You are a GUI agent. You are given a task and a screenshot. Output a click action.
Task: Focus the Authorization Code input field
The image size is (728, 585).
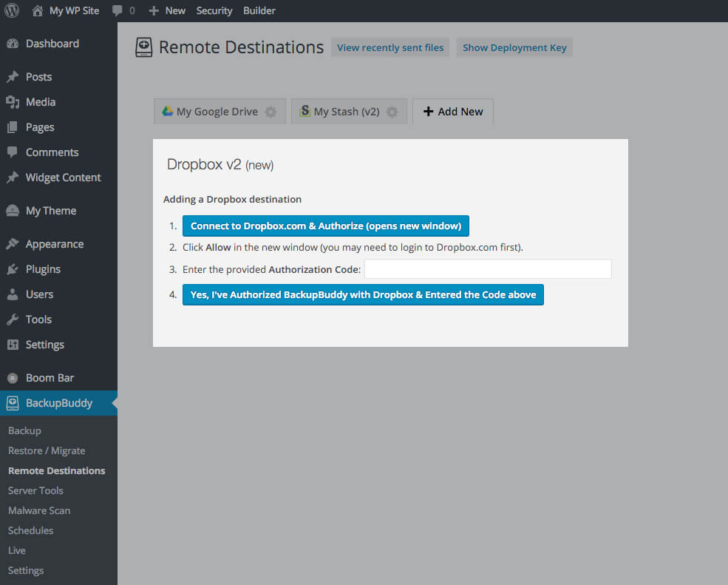(488, 269)
